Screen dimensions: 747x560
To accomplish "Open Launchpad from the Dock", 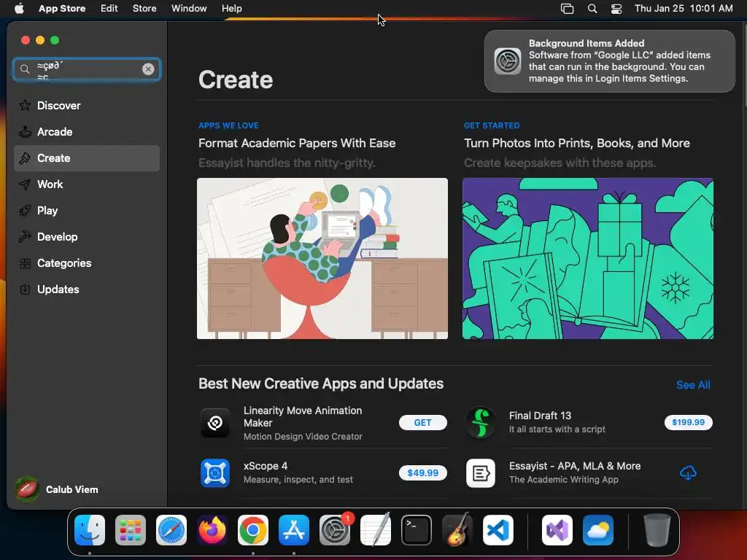I will tap(131, 530).
